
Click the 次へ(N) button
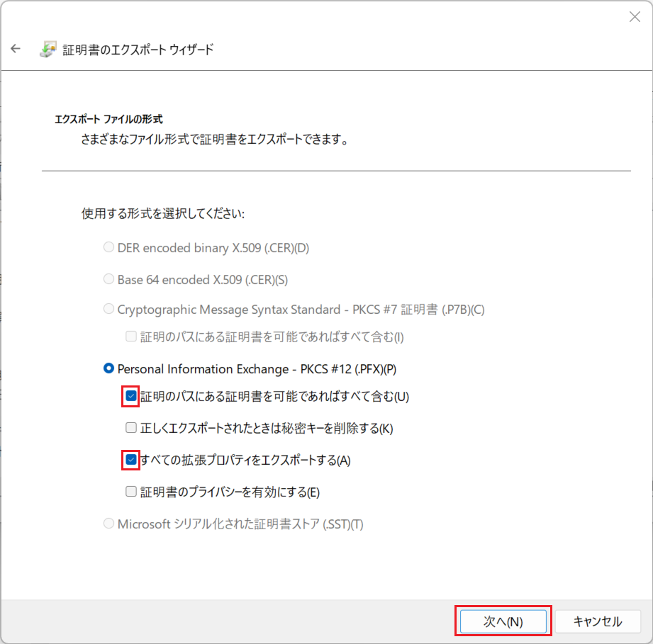503,621
